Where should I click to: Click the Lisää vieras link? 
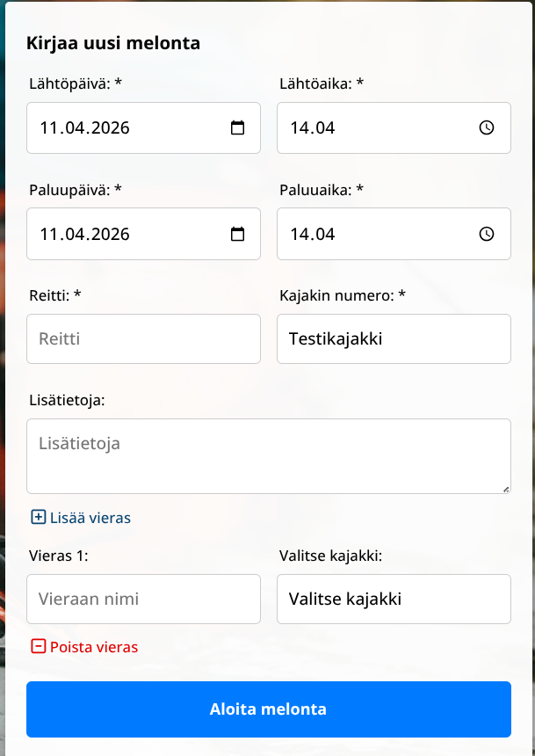click(88, 518)
